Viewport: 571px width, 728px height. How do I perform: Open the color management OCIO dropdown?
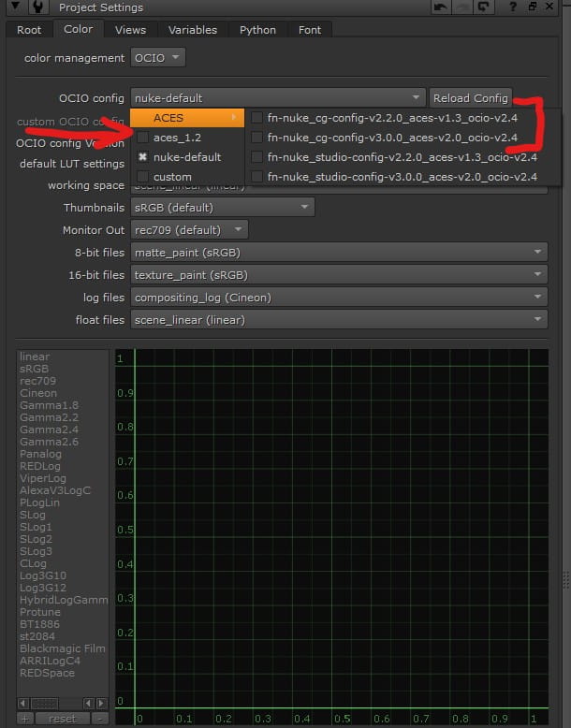tap(157, 58)
